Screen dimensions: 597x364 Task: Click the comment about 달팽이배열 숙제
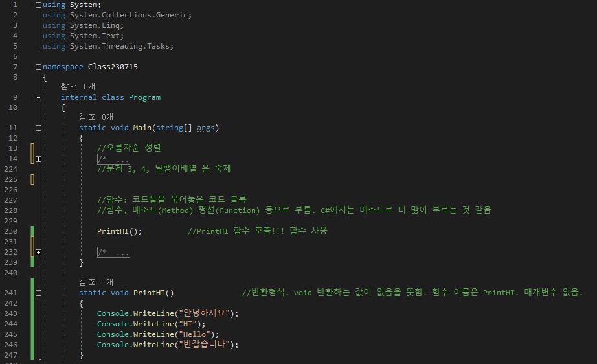(164, 168)
